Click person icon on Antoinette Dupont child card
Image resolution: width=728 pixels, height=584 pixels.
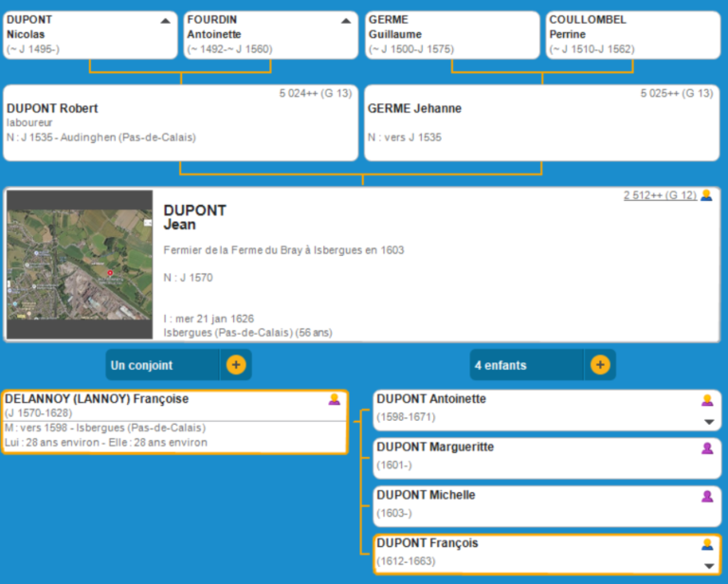(706, 400)
